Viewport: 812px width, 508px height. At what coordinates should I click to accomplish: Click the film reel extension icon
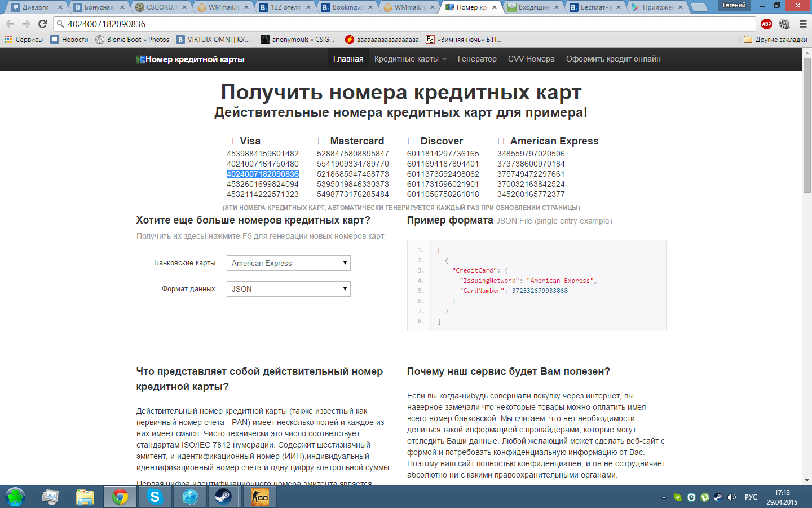[784, 24]
